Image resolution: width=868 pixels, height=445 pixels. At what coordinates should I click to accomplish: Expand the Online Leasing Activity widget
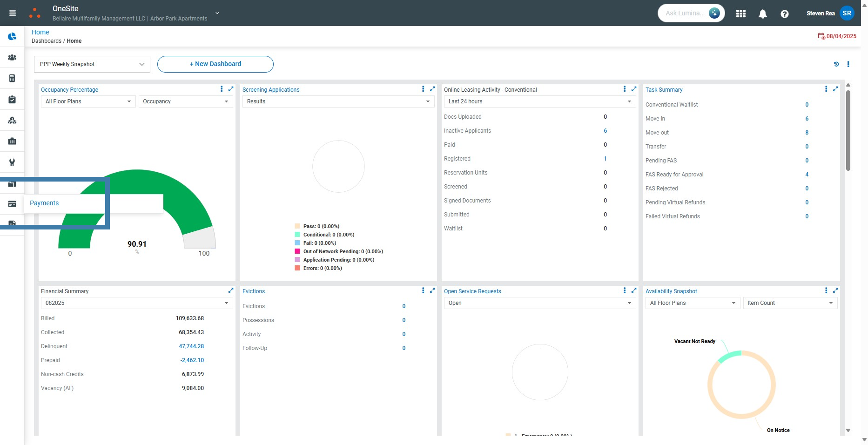click(x=634, y=89)
